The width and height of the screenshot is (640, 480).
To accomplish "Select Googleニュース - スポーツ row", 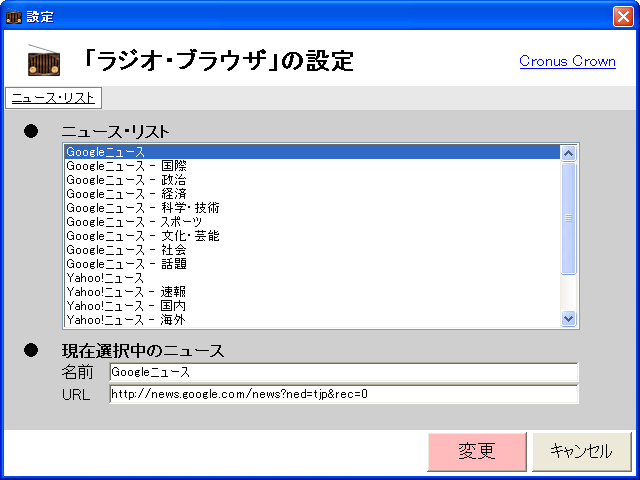I will 313,222.
